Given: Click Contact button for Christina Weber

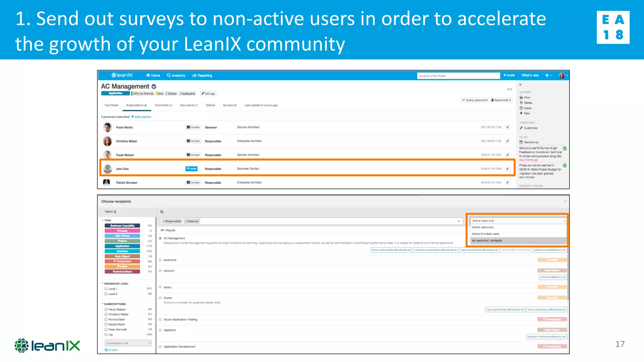Looking at the screenshot, I should click(193, 141).
